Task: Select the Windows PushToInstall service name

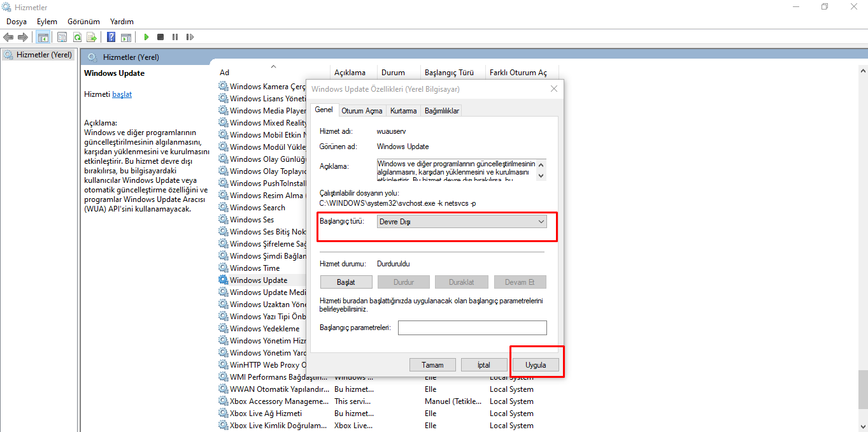Action: [x=267, y=183]
